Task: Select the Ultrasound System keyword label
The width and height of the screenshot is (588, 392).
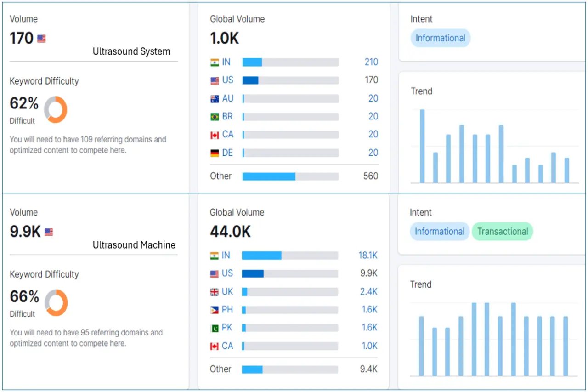Action: 132,51
